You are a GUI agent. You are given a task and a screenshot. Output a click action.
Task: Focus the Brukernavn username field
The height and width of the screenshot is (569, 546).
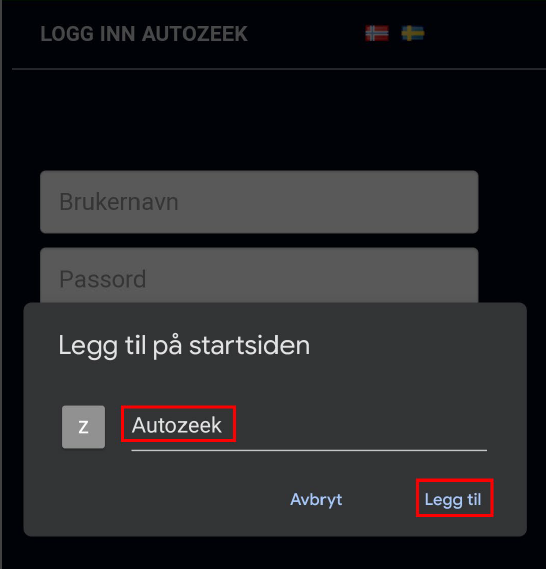pos(259,202)
